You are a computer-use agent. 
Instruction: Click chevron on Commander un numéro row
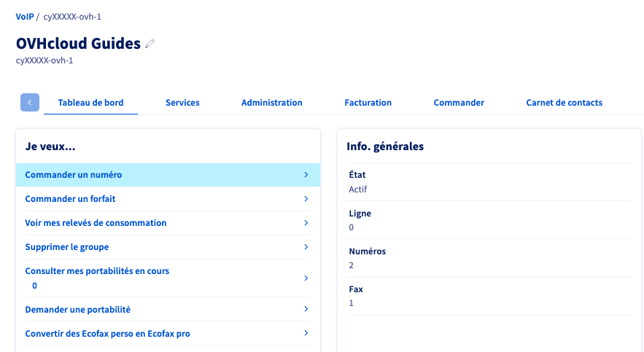click(306, 175)
